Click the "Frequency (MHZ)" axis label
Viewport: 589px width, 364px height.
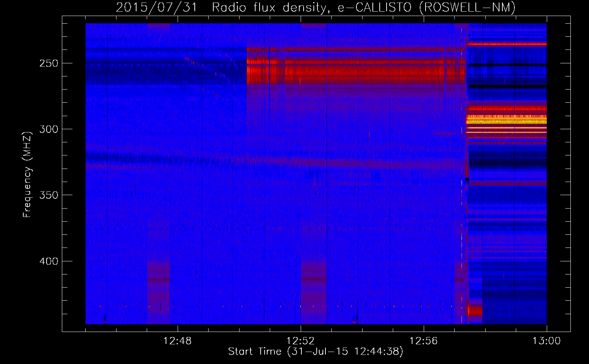coord(27,174)
